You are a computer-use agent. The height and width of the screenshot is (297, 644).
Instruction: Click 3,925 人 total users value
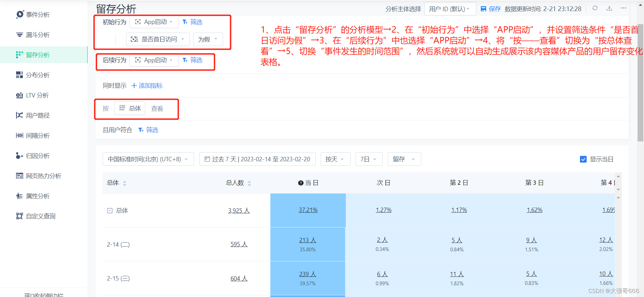pos(239,211)
